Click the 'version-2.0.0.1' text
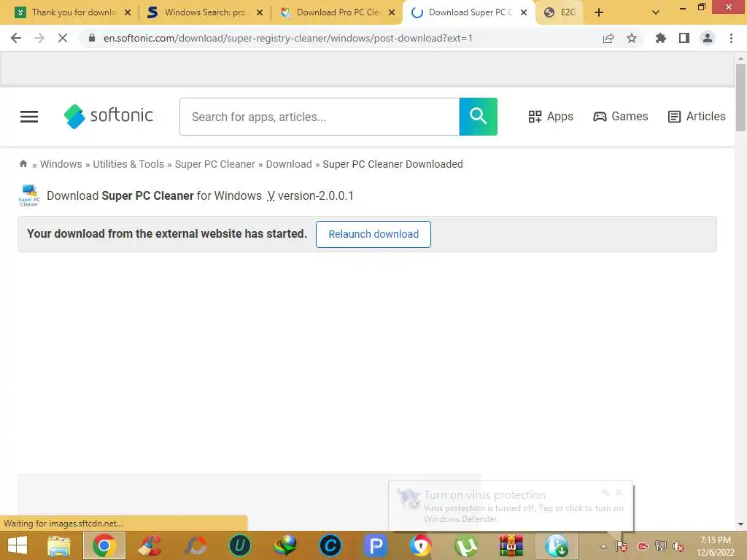 pyautogui.click(x=315, y=195)
